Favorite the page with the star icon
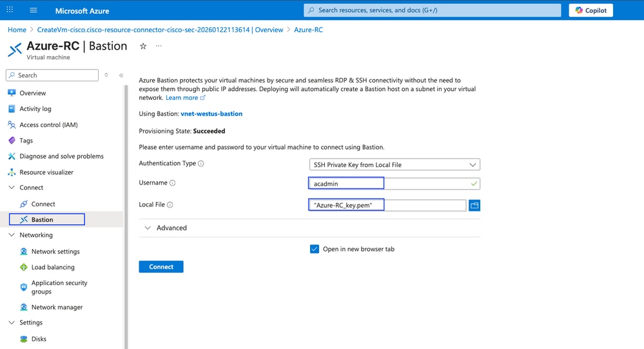 pos(143,46)
